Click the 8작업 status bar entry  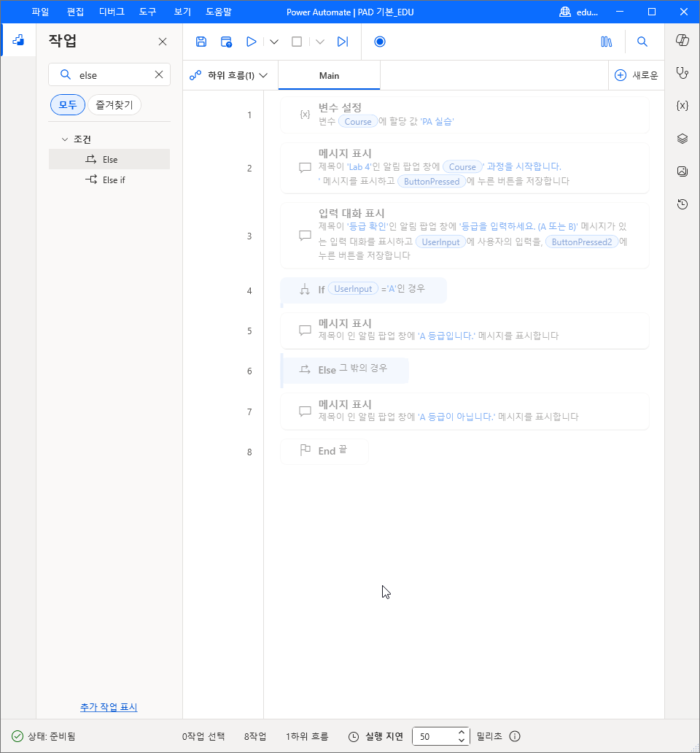pyautogui.click(x=254, y=736)
